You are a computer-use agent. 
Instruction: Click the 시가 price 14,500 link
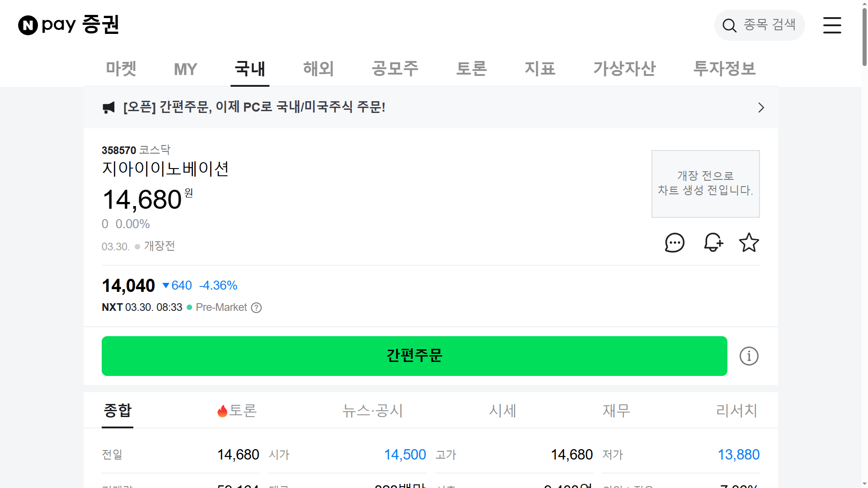405,455
